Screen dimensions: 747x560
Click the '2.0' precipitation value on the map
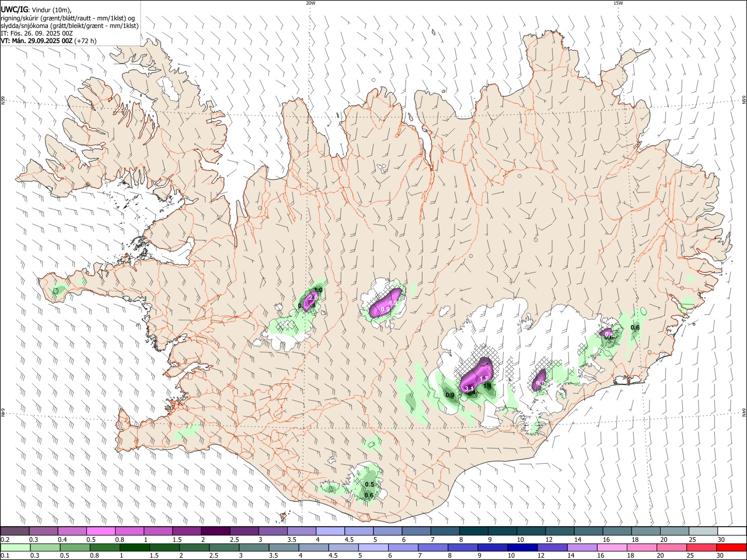coord(313,297)
